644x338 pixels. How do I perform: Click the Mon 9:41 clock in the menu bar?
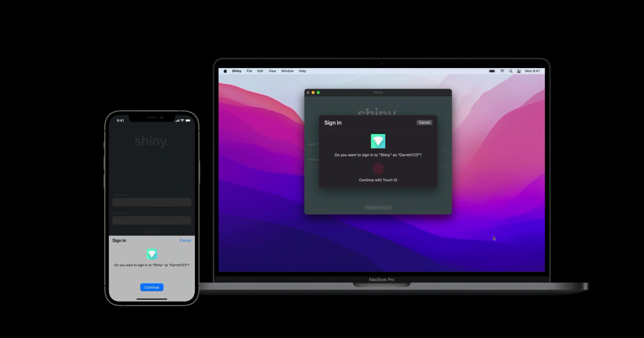pyautogui.click(x=532, y=71)
